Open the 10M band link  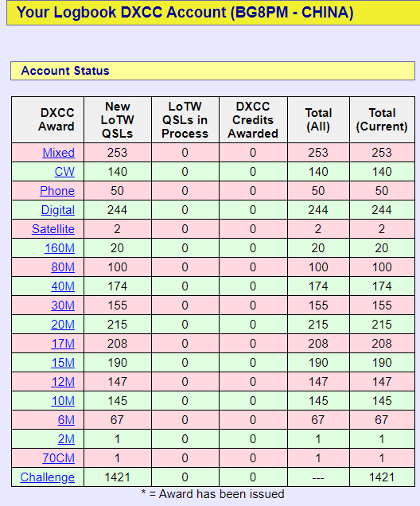click(63, 401)
